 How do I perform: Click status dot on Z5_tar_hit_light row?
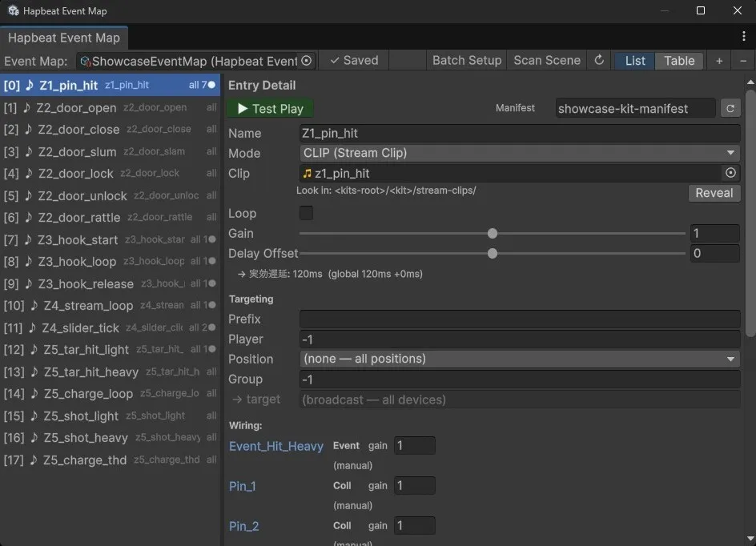pos(211,349)
